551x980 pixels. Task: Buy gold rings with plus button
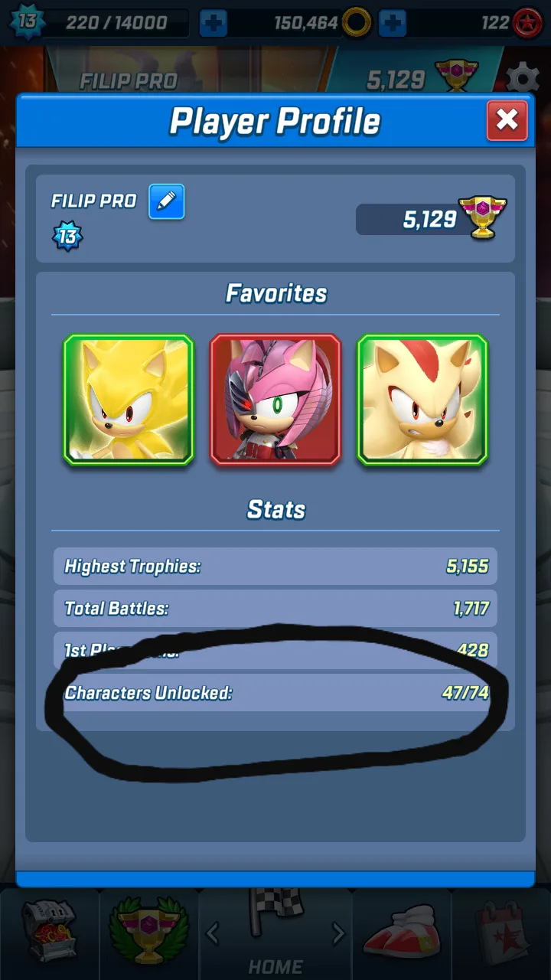(393, 23)
